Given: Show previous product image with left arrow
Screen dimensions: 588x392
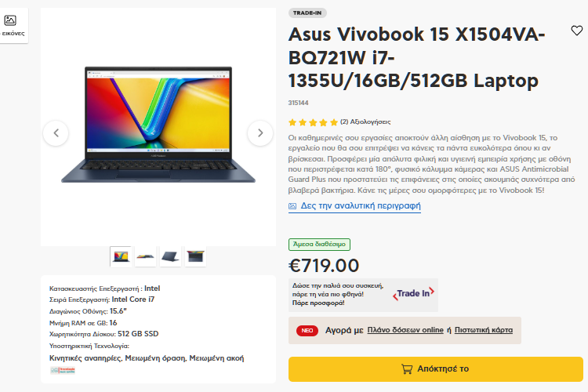Looking at the screenshot, I should 56,132.
